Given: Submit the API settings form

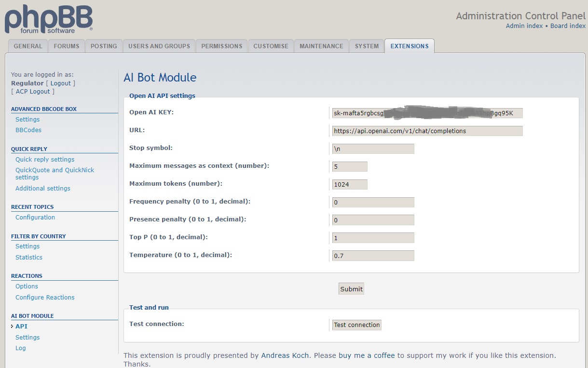Looking at the screenshot, I should [351, 289].
